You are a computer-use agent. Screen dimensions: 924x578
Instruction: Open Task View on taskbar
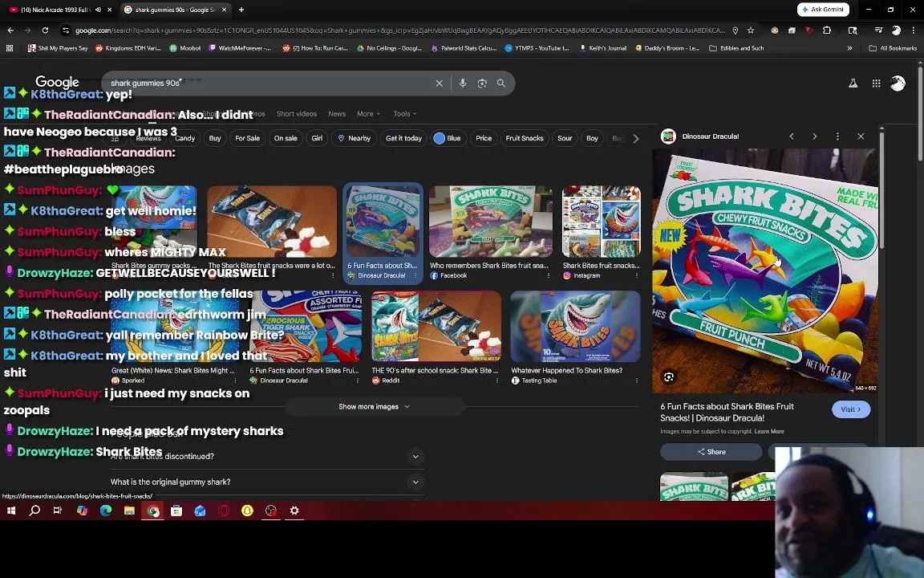(57, 511)
